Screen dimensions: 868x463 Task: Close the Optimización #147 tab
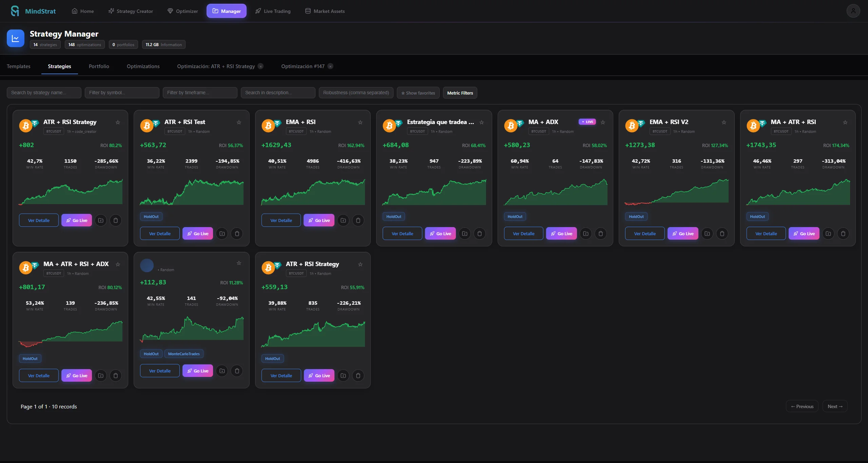tap(330, 66)
